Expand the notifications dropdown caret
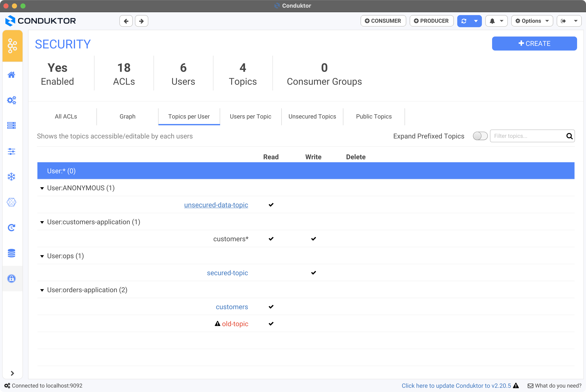Viewport: 586px width, 392px height. (501, 21)
